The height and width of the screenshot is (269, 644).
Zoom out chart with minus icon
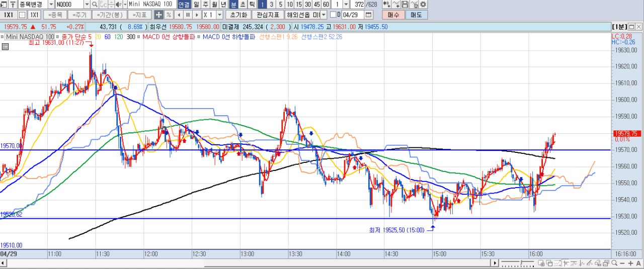622,263
